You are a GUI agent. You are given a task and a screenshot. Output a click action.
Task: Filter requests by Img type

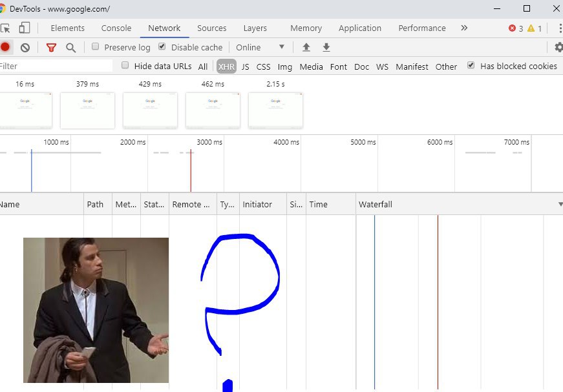tap(284, 67)
